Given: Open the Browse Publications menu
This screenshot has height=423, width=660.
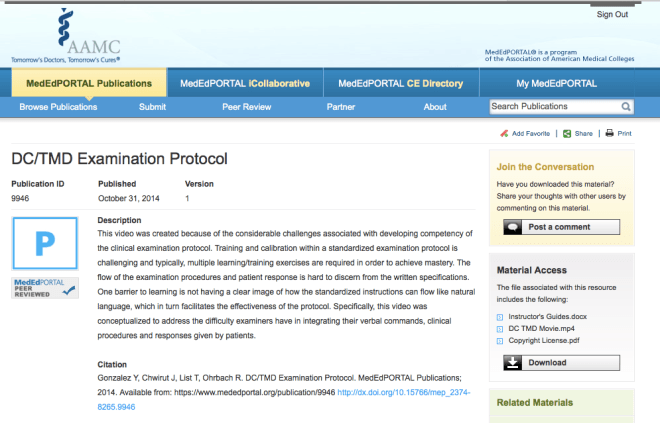Looking at the screenshot, I should pyautogui.click(x=58, y=107).
